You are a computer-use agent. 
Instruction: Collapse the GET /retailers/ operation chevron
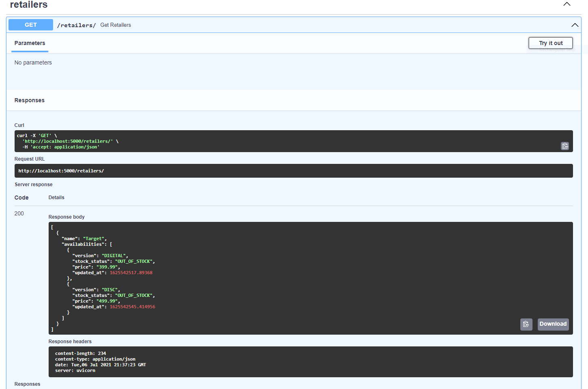point(575,25)
